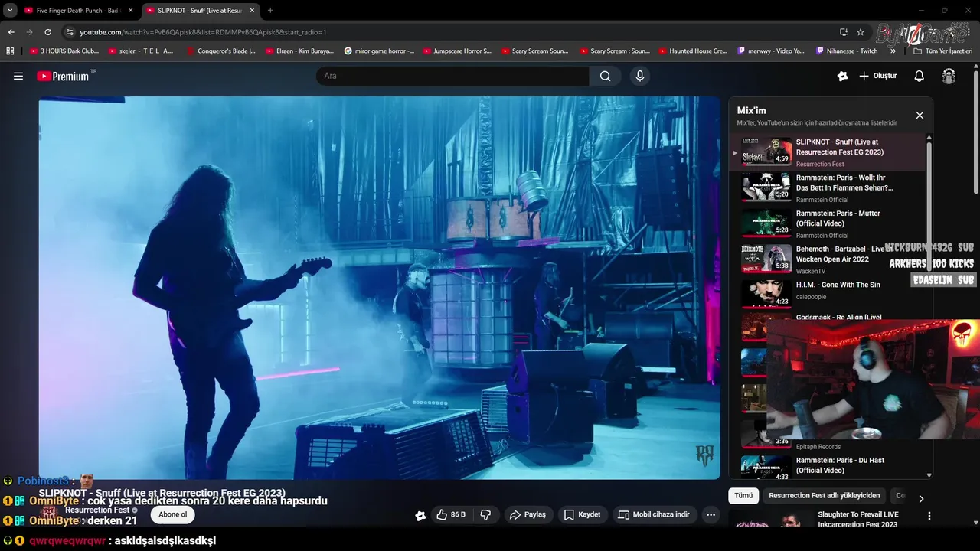Open the skeler. - T E L A bookmark
The width and height of the screenshot is (980, 551).
[142, 51]
